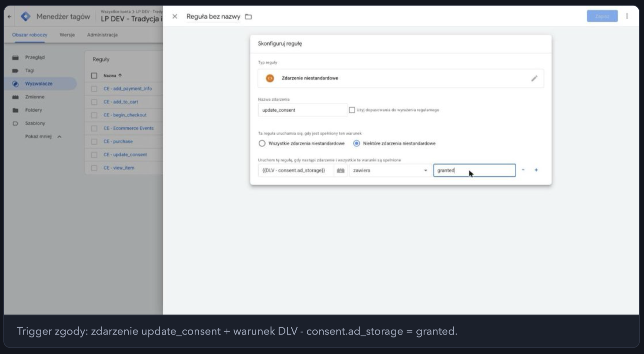
Task: Switch to Wersje tab
Action: [x=67, y=35]
